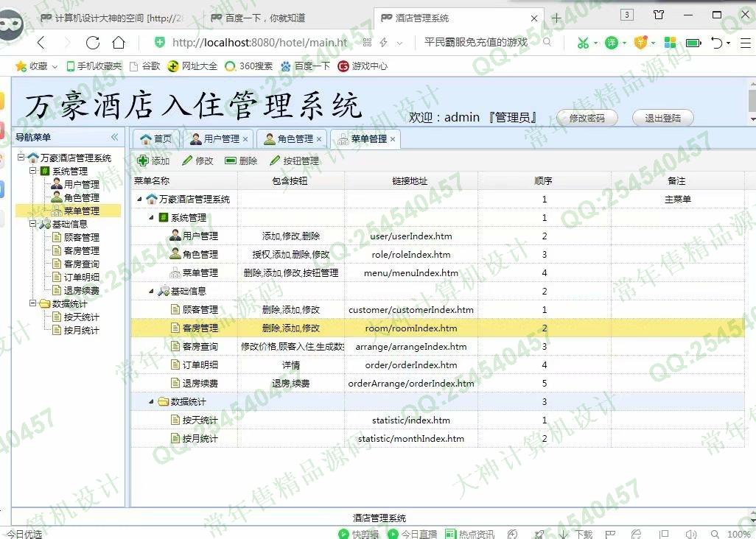Collapse 系统管理 node in navigation tree
Screen dimensions: 756x539
click(x=32, y=171)
